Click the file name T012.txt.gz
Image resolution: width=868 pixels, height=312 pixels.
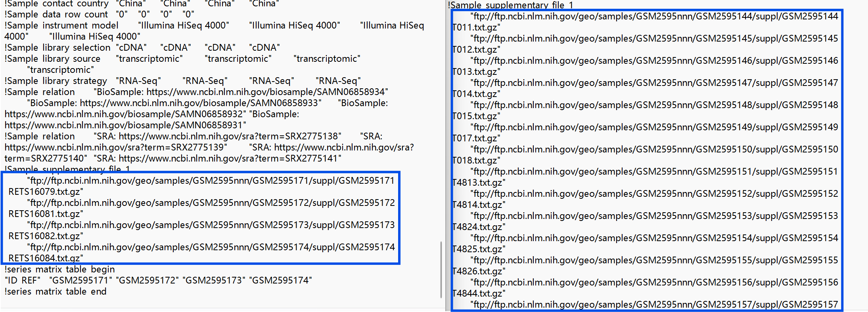475,49
